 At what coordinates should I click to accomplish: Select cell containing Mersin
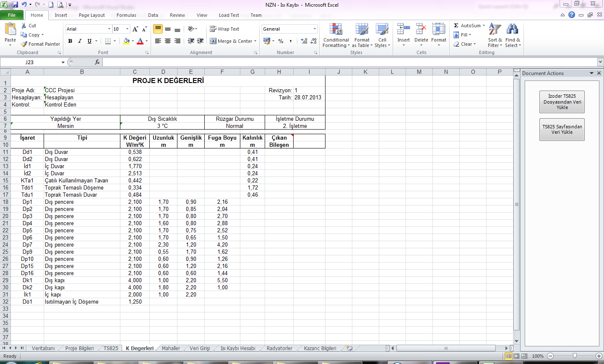tap(65, 126)
